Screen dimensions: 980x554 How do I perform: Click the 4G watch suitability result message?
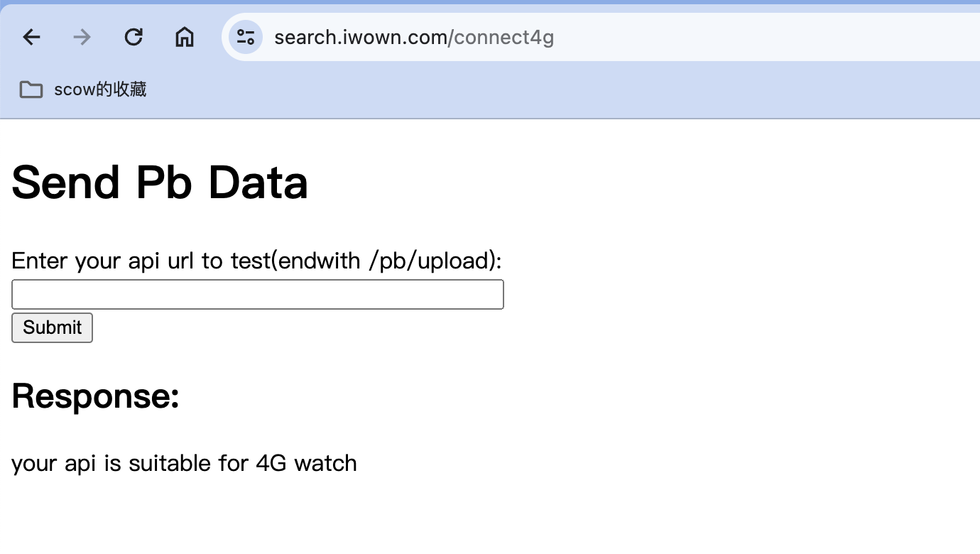pos(184,463)
